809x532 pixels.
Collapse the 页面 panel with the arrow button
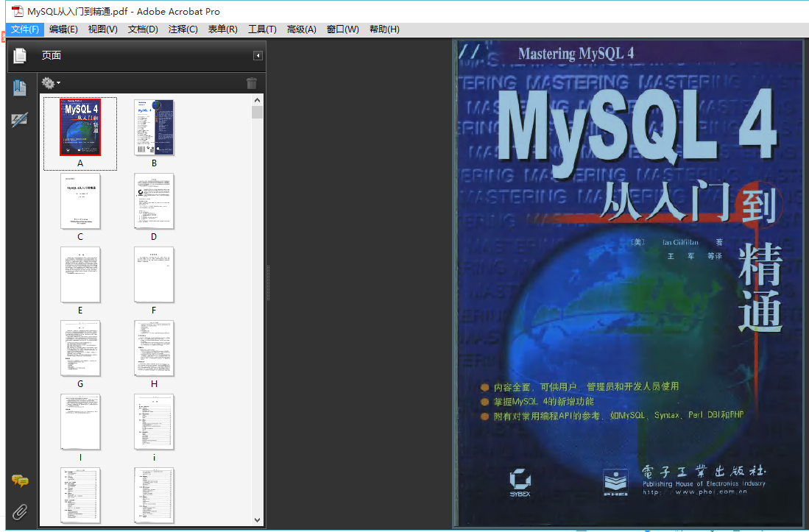258,56
